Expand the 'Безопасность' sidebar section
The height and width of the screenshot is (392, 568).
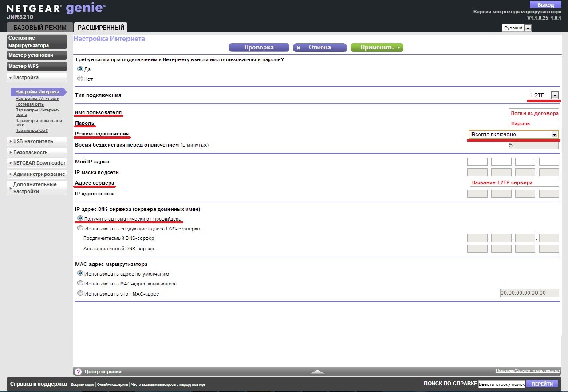coord(37,152)
